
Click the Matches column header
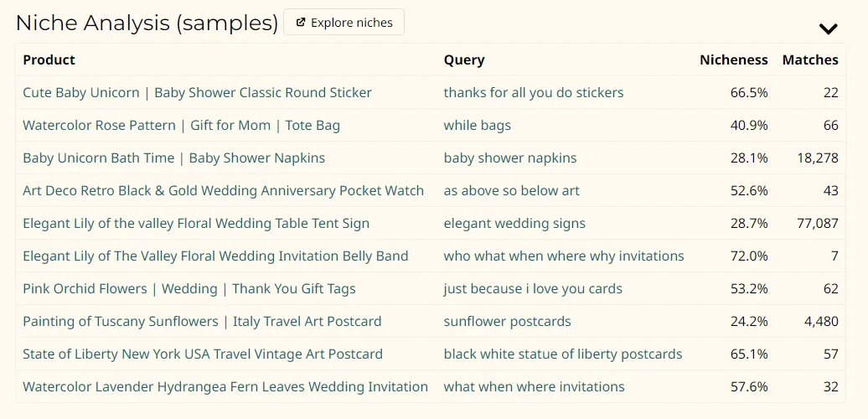(810, 59)
